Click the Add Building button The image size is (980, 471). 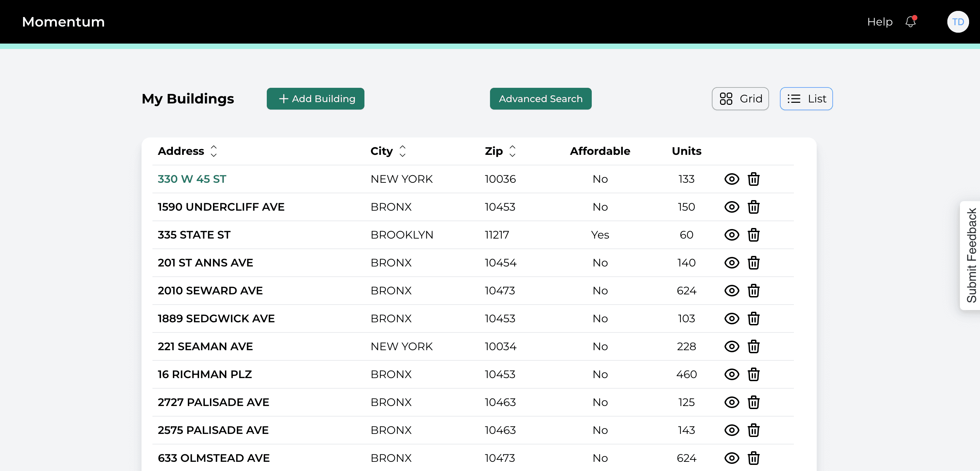click(315, 99)
